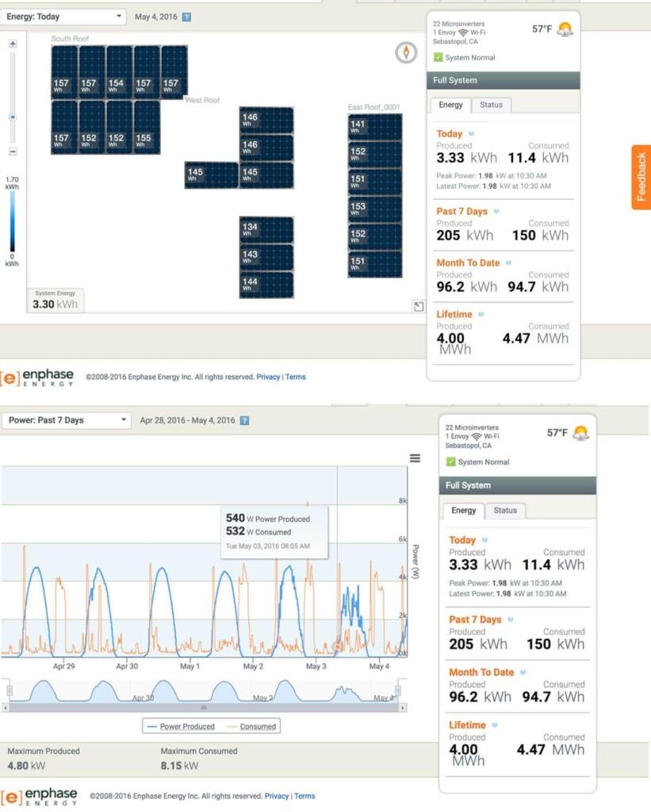Select the 153 Wh panel on East Roof
Viewport: 651px width, 812px height.
click(x=375, y=209)
